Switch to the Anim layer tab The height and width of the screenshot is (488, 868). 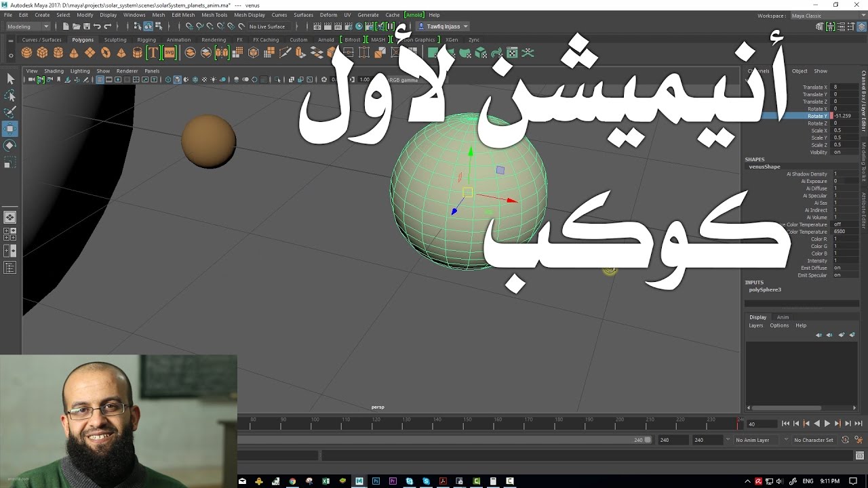[x=783, y=317]
